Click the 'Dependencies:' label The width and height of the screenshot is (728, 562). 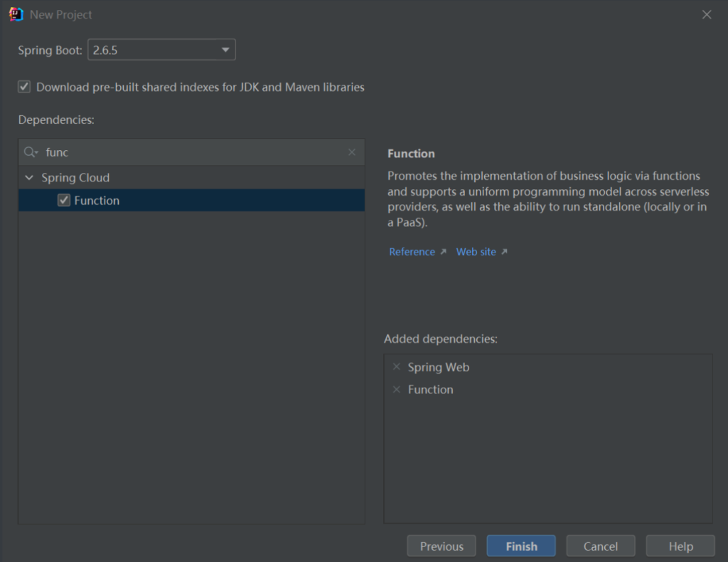pyautogui.click(x=56, y=120)
